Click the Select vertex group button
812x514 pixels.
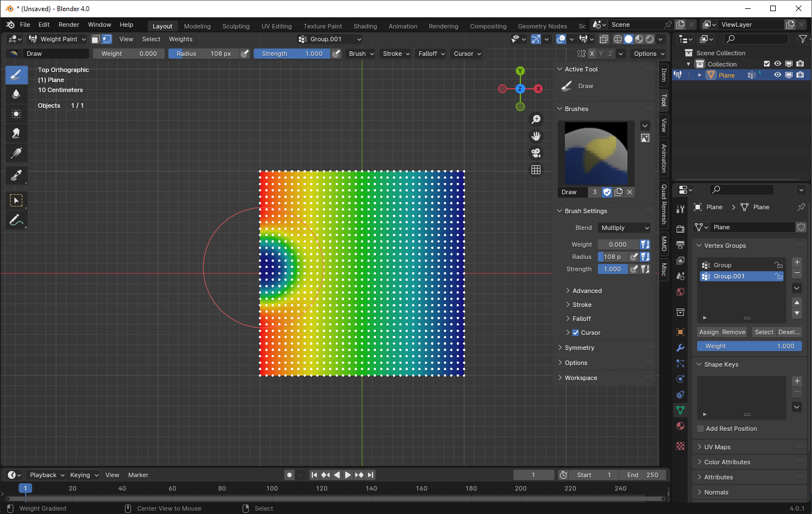click(x=764, y=332)
